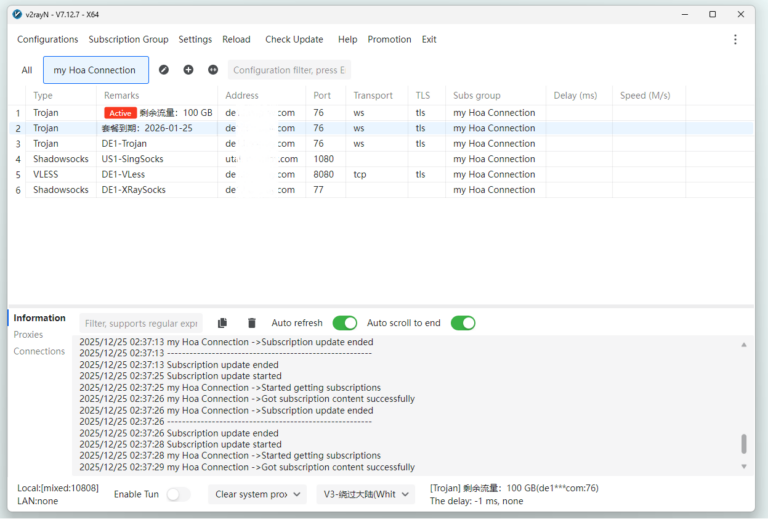Screen dimensions: 768x519
Task: Turn off Auto scroll to end
Action: 462,323
